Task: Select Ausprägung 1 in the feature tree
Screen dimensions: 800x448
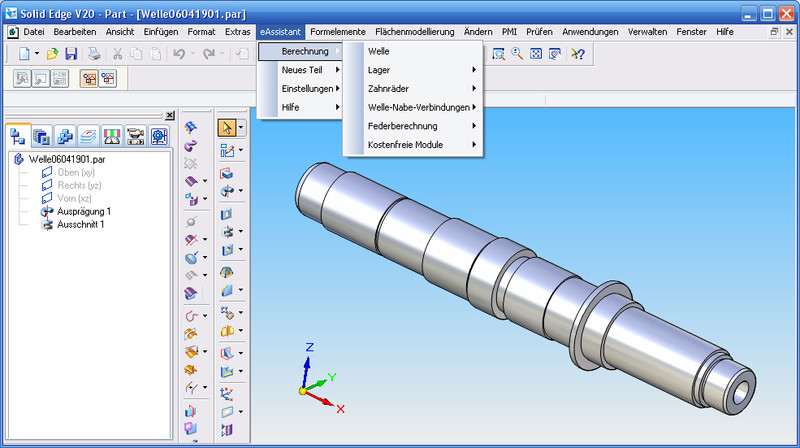Action: pos(84,212)
